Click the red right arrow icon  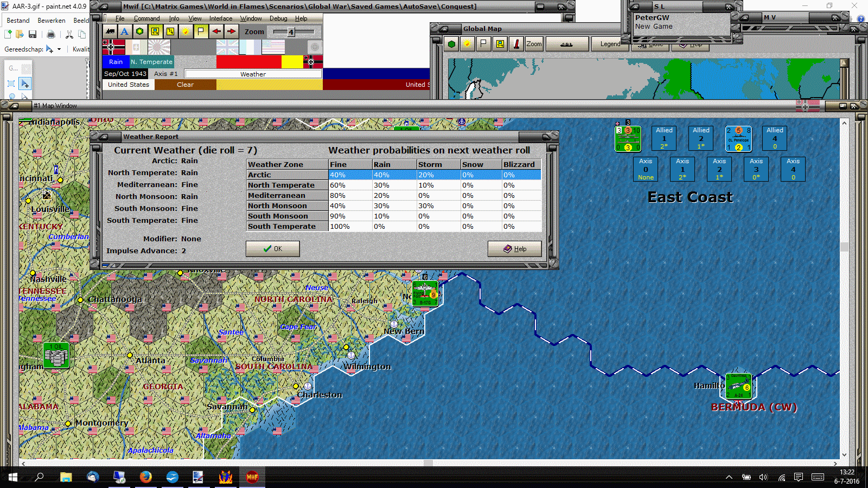[231, 31]
